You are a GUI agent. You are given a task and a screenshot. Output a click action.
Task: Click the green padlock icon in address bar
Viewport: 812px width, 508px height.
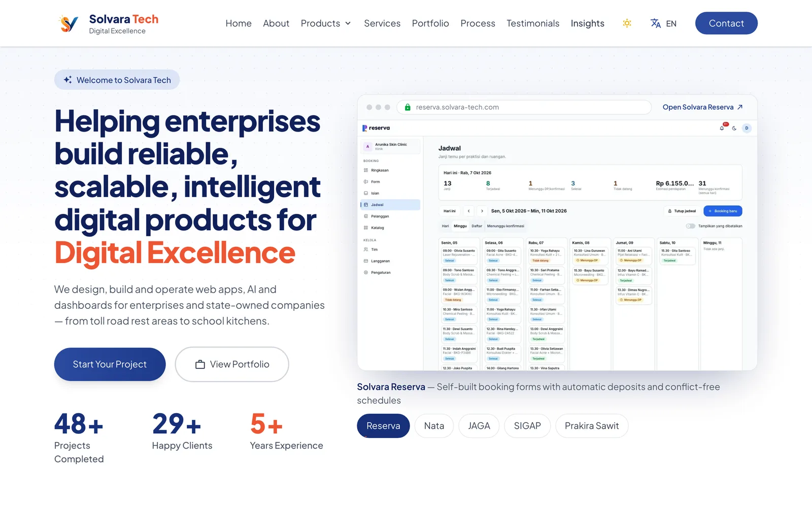coord(408,107)
